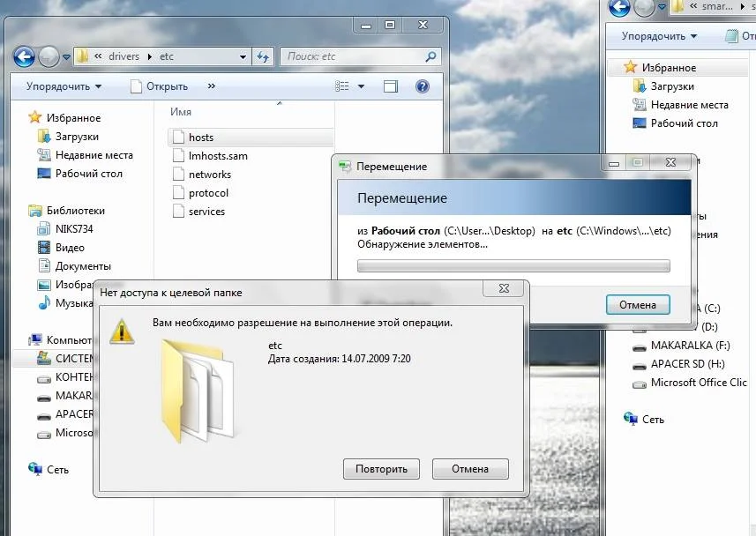The height and width of the screenshot is (536, 756).
Task: Click the Поиск: etc search field
Action: (x=353, y=56)
